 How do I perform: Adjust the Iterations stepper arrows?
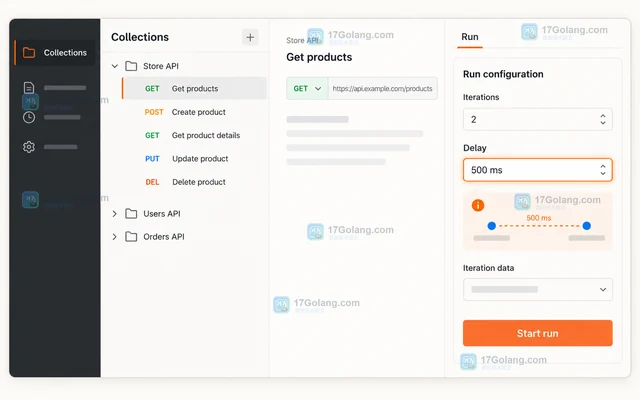(603, 120)
